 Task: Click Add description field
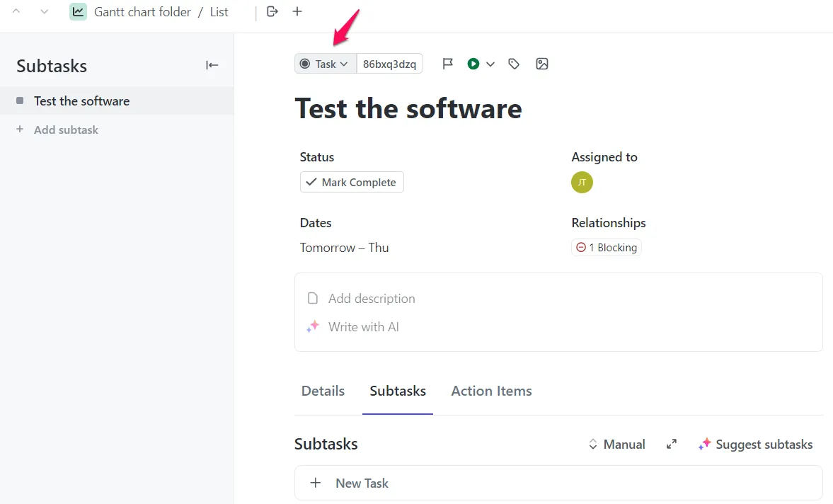point(372,299)
